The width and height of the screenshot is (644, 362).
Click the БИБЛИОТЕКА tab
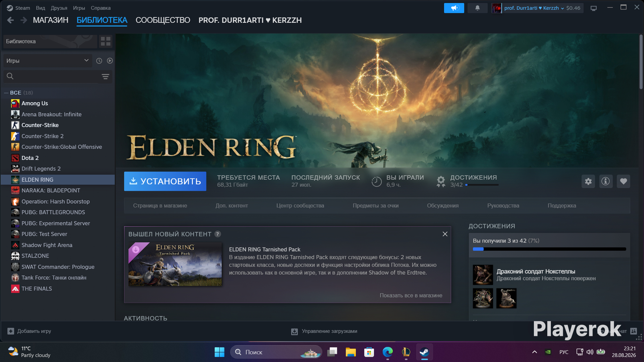pos(102,20)
